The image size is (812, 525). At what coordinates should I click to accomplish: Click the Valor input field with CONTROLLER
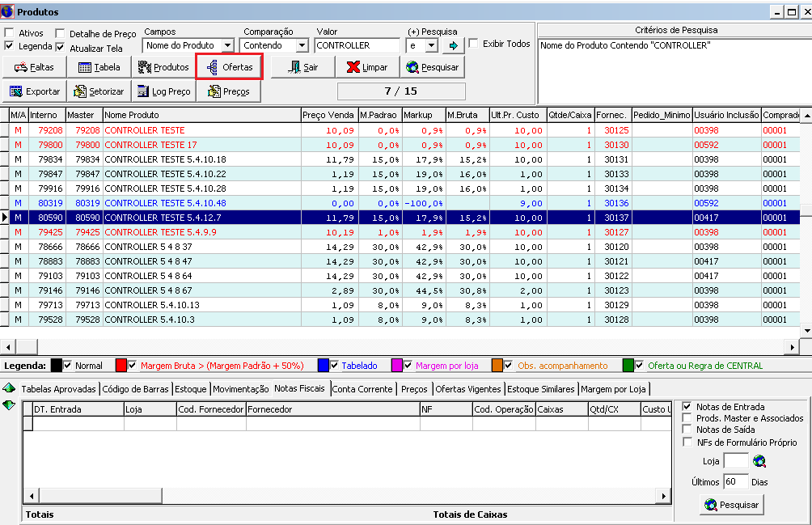click(x=357, y=46)
